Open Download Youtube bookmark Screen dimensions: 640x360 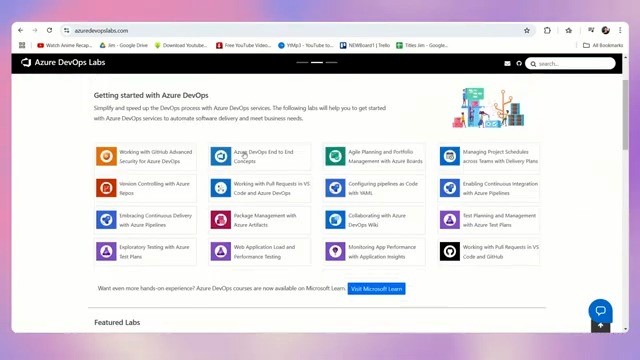pos(181,45)
